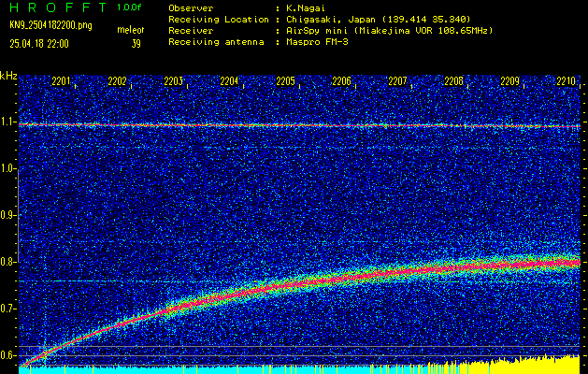Click the 1.1 frequency axis label
The height and width of the screenshot is (374, 588).
point(7,122)
